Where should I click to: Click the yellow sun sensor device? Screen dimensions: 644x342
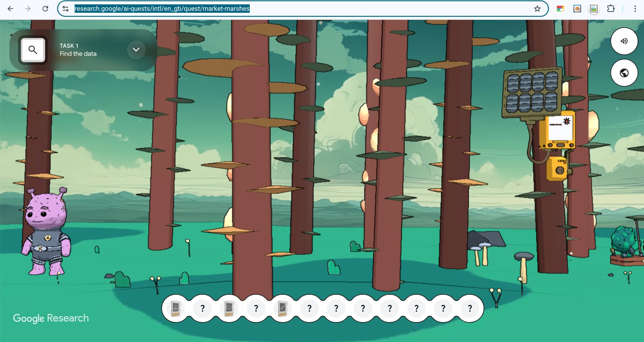(x=557, y=132)
